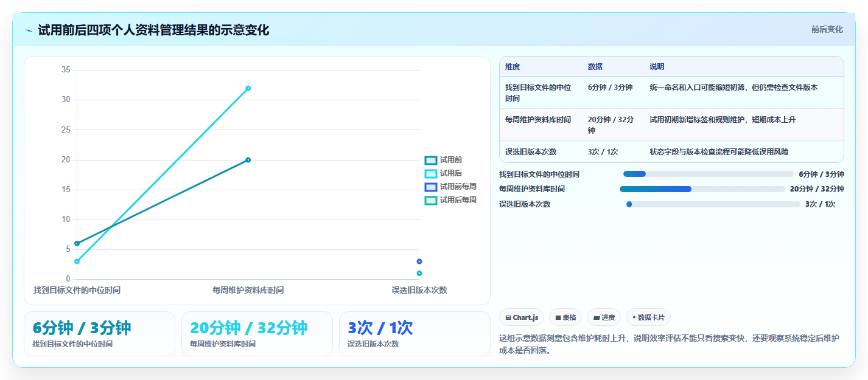The image size is (868, 380).
Task: Click the progress bar for 误选旧版本次数
Action: 713,204
